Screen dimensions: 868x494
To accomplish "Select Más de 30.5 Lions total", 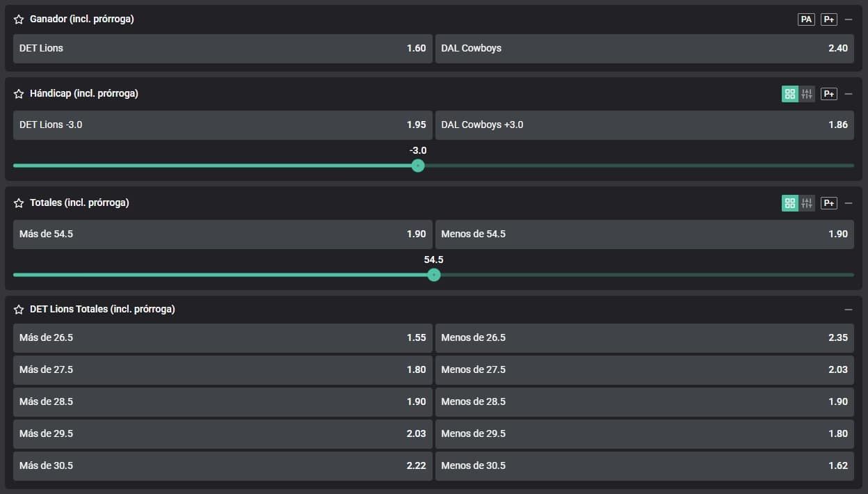I will (x=223, y=466).
